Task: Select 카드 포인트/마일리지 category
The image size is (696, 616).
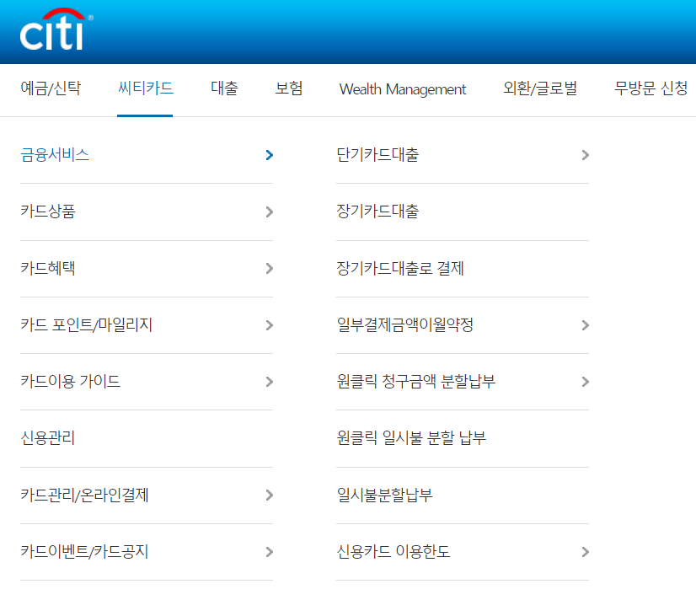Action: [87, 325]
